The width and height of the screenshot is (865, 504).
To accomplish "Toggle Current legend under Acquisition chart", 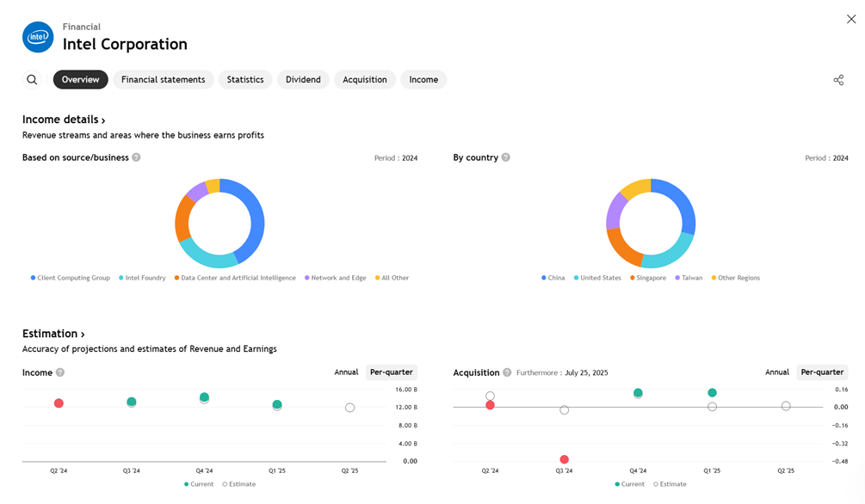I will click(x=629, y=484).
